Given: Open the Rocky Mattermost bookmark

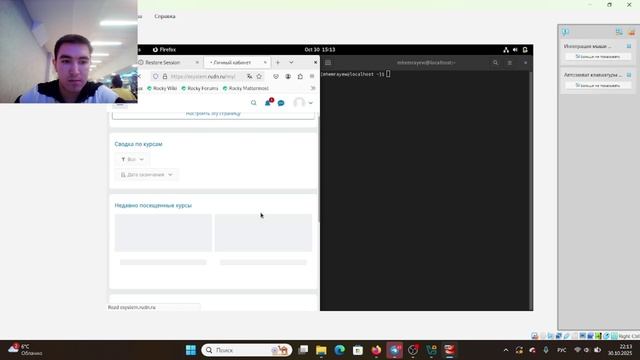Looking at the screenshot, I should pyautogui.click(x=246, y=88).
